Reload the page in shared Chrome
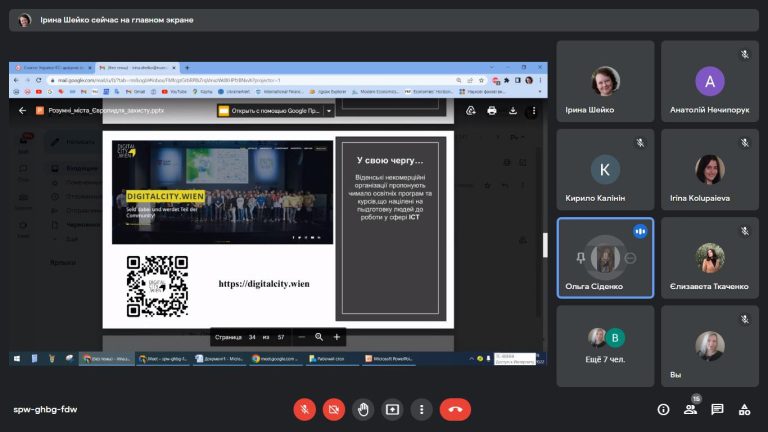Screen dimensions: 768x432 [39, 80]
